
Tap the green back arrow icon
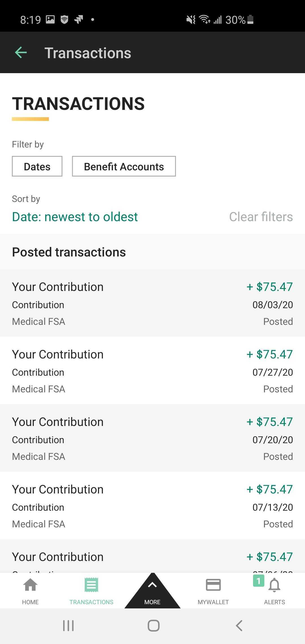tap(21, 53)
